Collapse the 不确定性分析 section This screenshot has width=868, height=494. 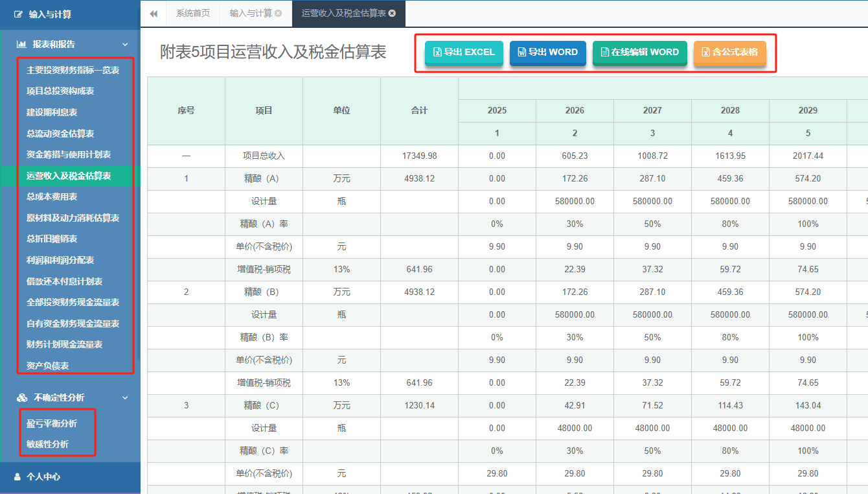coord(126,397)
